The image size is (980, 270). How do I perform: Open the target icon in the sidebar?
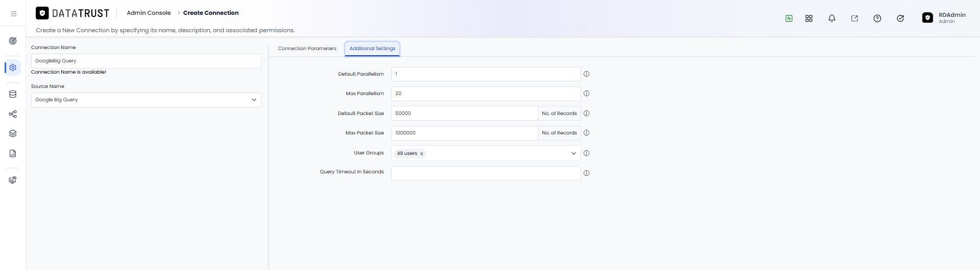click(13, 41)
